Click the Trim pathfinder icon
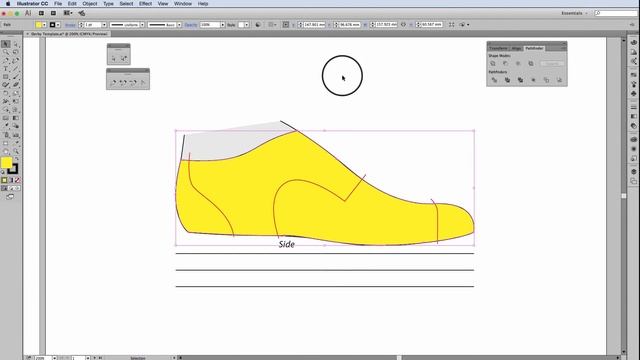 (507, 80)
